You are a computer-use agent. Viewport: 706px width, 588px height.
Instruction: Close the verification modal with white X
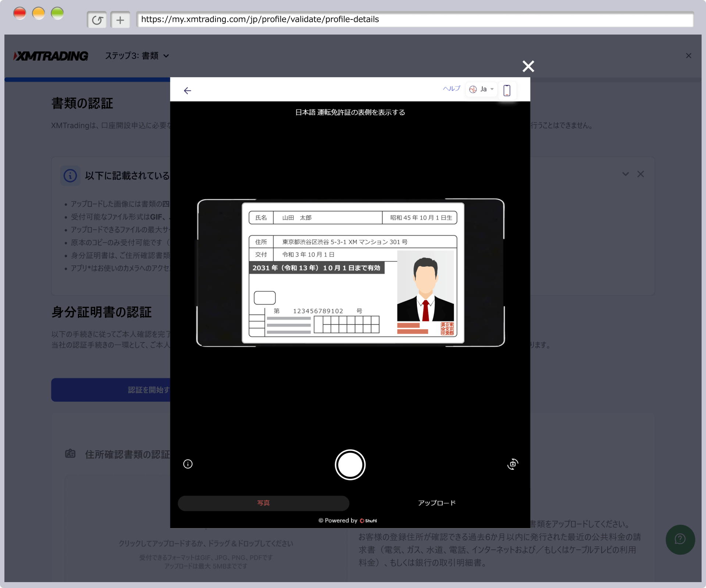pos(528,67)
